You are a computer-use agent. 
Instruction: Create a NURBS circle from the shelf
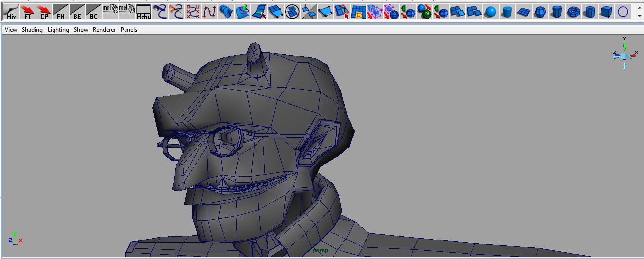pyautogui.click(x=623, y=11)
